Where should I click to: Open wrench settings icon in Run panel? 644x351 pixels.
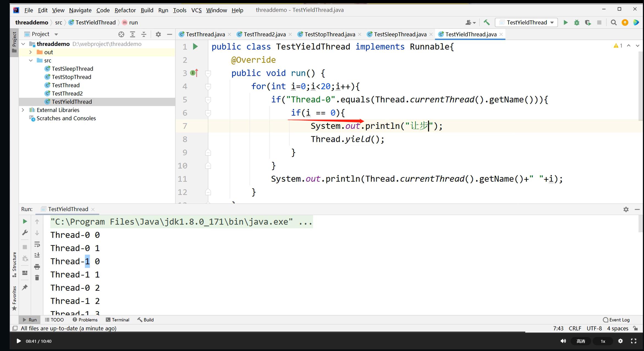point(25,233)
